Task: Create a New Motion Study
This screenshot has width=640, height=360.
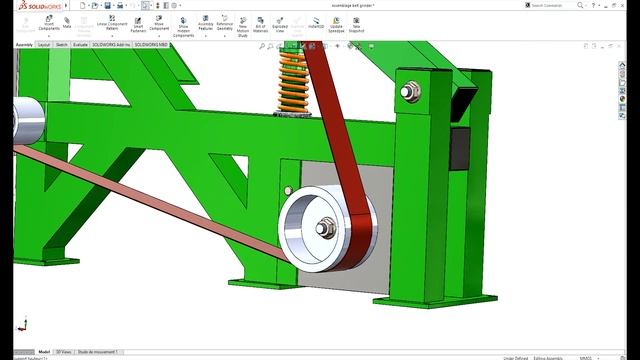Action: coord(243,27)
